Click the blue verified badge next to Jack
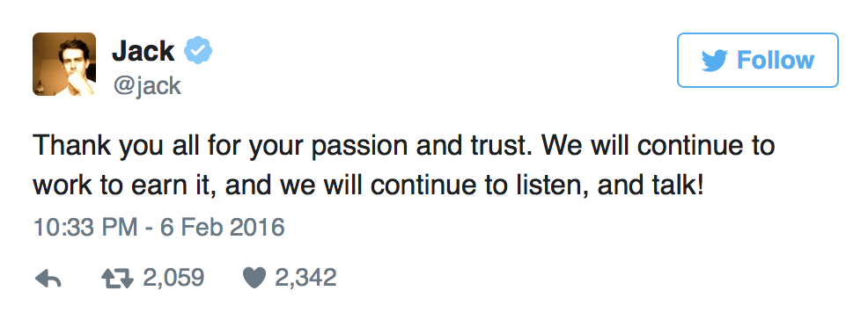 197,52
